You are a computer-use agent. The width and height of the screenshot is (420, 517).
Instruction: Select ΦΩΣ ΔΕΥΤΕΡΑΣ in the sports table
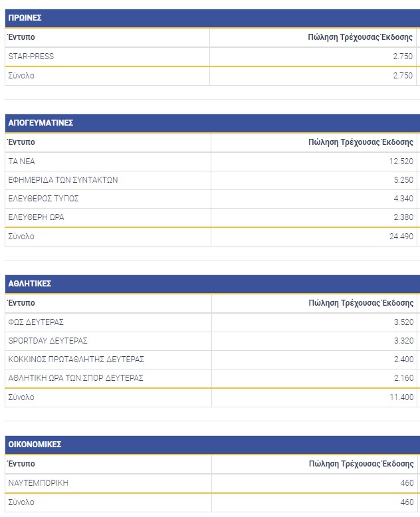point(36,322)
